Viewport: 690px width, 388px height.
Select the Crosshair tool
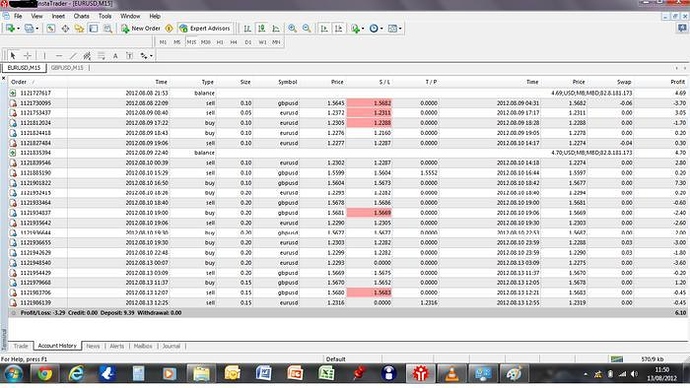[x=27, y=55]
